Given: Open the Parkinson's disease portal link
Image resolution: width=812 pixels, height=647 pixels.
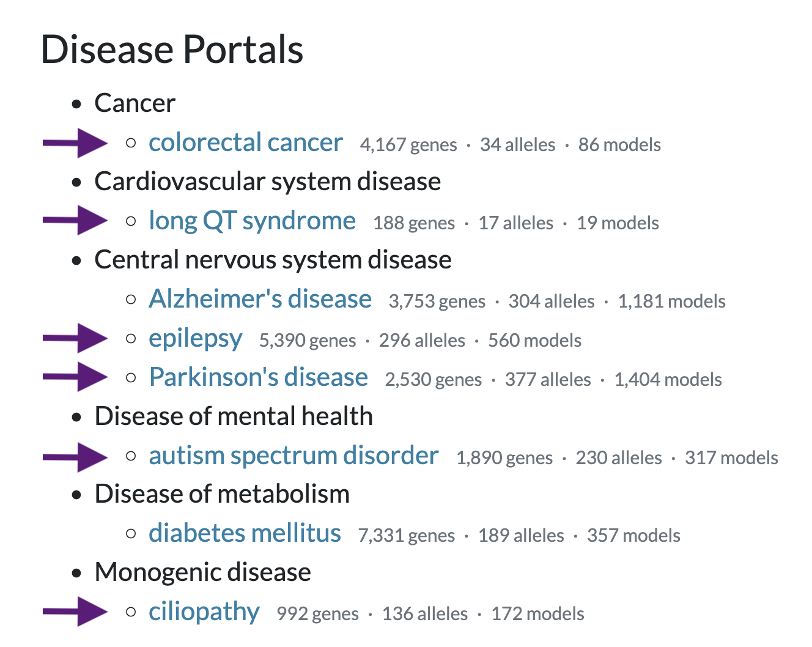Looking at the screenshot, I should click(258, 377).
